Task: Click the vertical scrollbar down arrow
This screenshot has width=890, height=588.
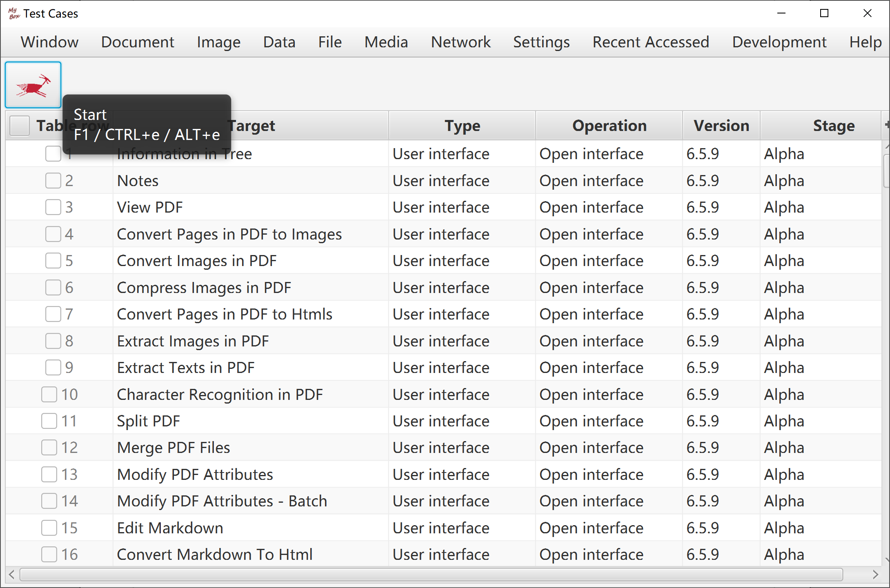Action: [886, 560]
